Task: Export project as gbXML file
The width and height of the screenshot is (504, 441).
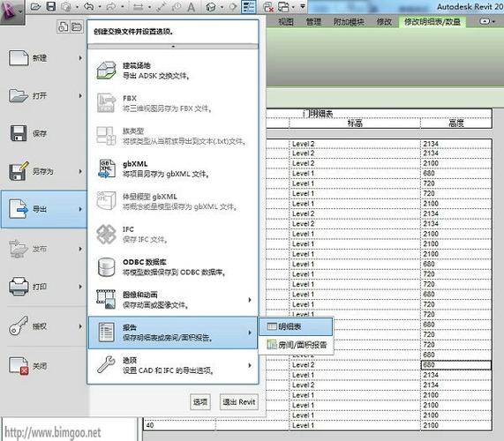Action: coord(173,168)
